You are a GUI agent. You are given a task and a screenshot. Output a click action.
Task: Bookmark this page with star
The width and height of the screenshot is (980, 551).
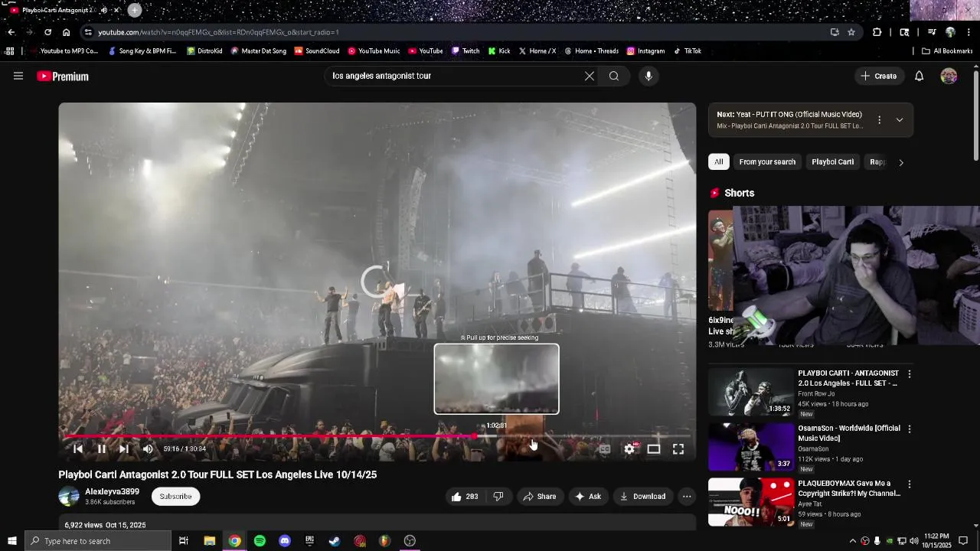[851, 32]
